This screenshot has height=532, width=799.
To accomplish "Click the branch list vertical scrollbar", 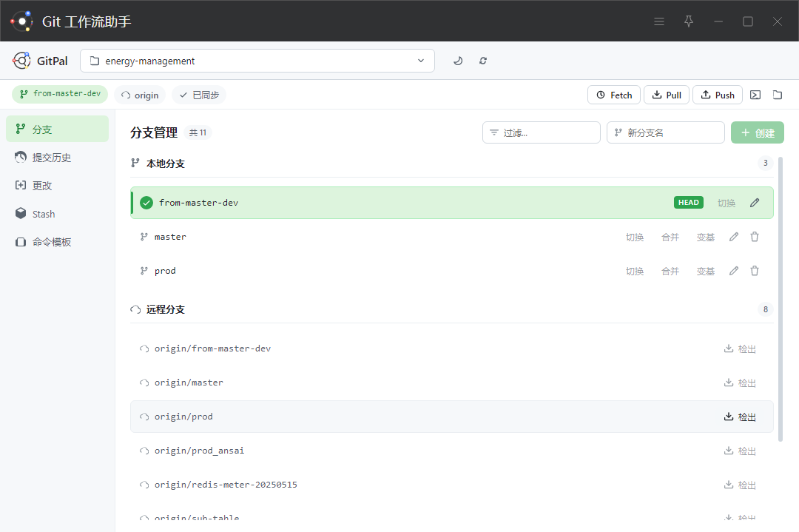I will tap(781, 299).
